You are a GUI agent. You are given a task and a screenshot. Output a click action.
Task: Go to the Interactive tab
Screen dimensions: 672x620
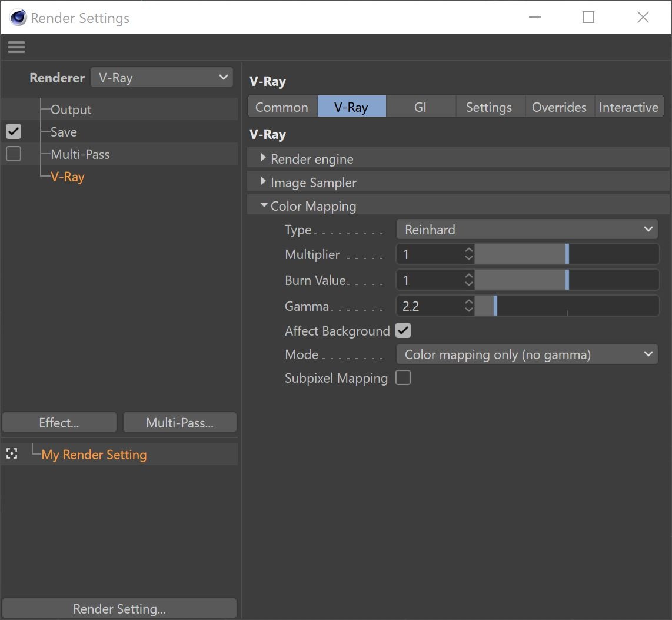pos(628,107)
